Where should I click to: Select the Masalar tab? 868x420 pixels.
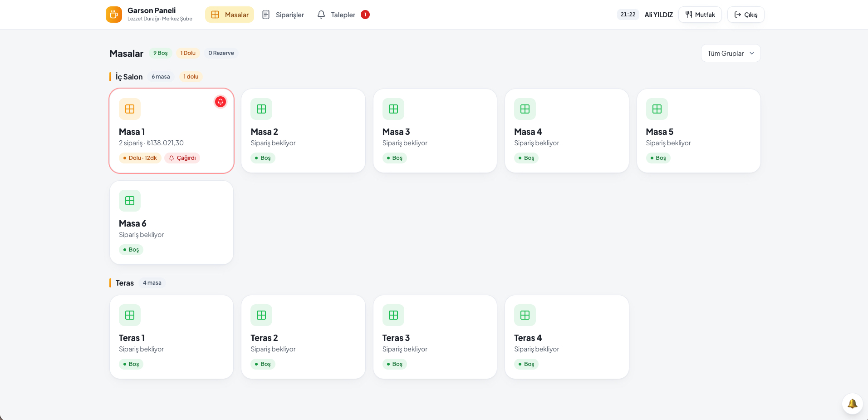coord(230,15)
